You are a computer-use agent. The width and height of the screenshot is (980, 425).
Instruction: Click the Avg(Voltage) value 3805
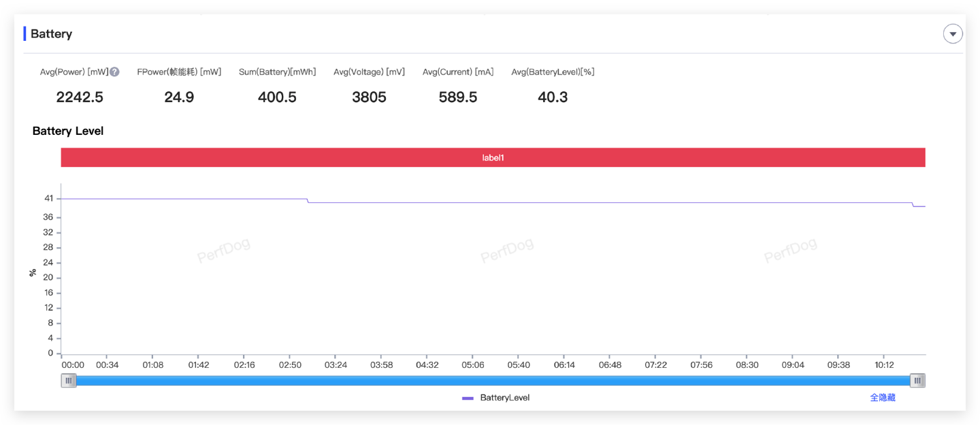tap(369, 97)
